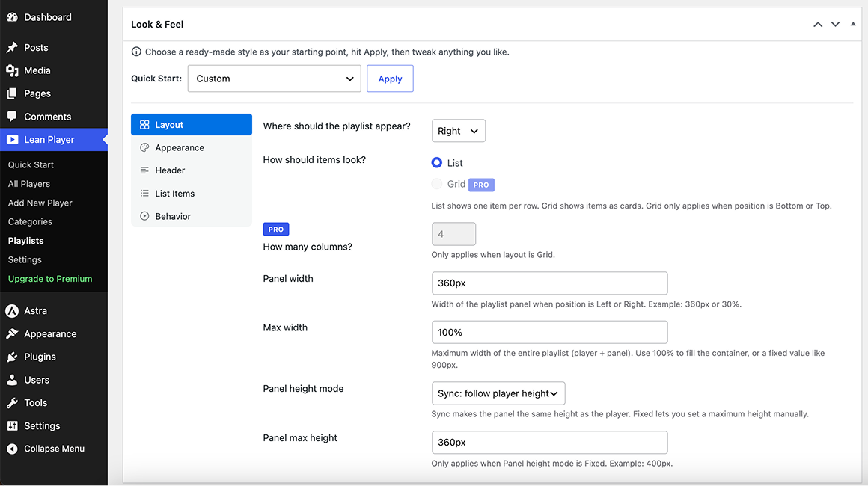Click the lines icon beside Header tab
Image resolution: width=868 pixels, height=486 pixels.
(144, 170)
